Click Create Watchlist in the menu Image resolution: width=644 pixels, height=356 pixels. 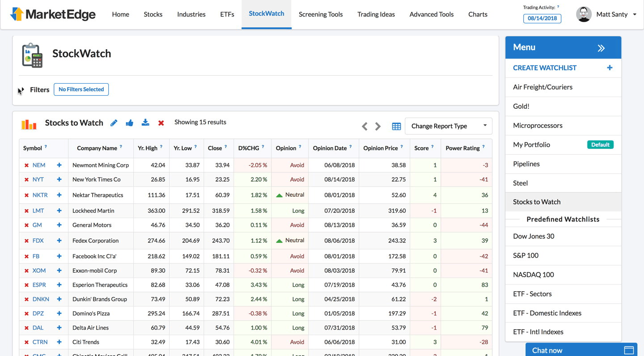(x=545, y=68)
